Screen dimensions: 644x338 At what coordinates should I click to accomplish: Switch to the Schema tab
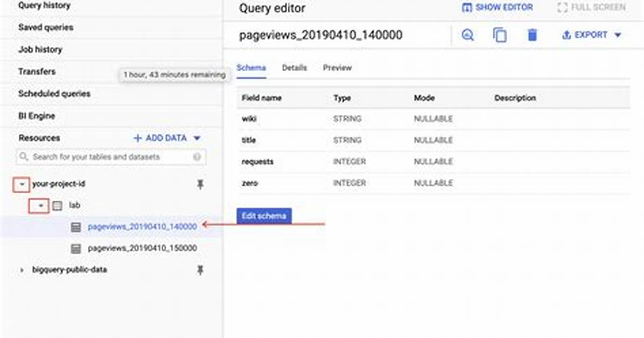[x=251, y=68]
